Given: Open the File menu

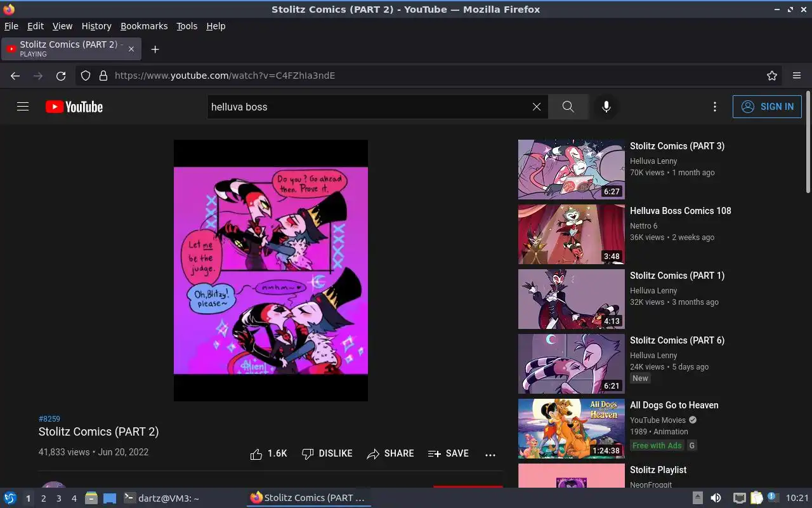Looking at the screenshot, I should click(11, 26).
